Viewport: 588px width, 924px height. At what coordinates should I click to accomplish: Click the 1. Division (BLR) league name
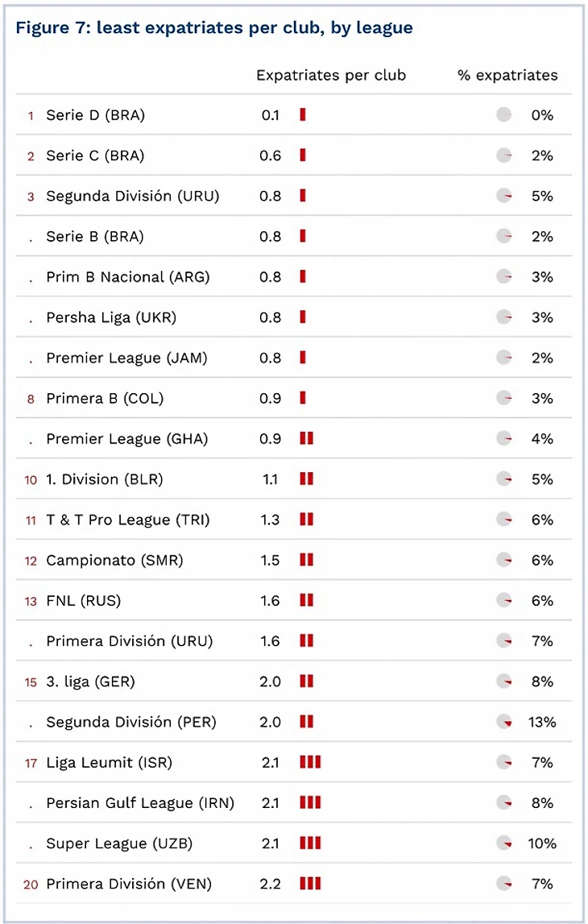click(104, 479)
